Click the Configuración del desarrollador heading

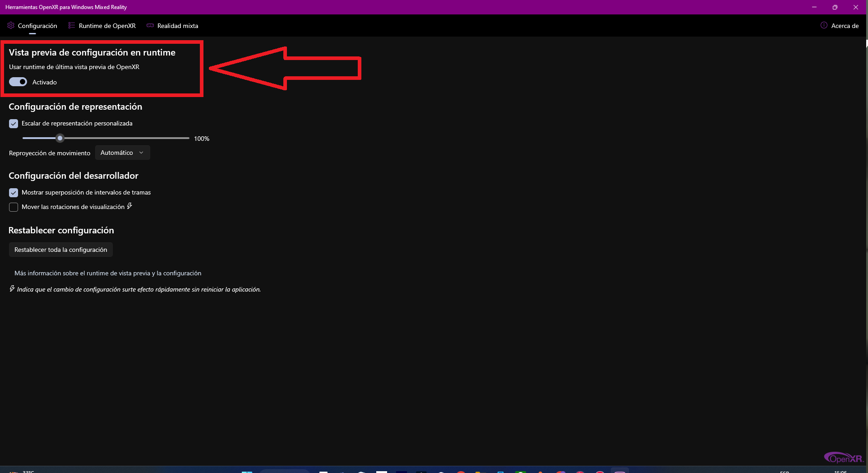74,176
